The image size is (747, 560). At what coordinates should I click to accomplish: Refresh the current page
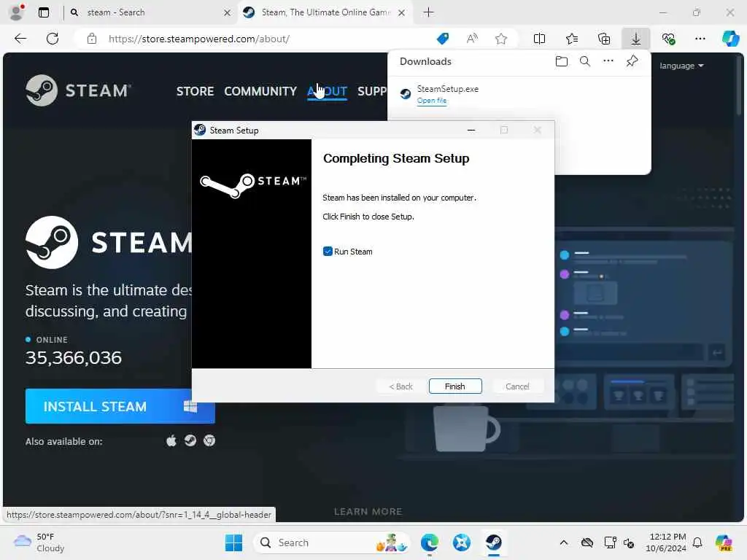53,39
